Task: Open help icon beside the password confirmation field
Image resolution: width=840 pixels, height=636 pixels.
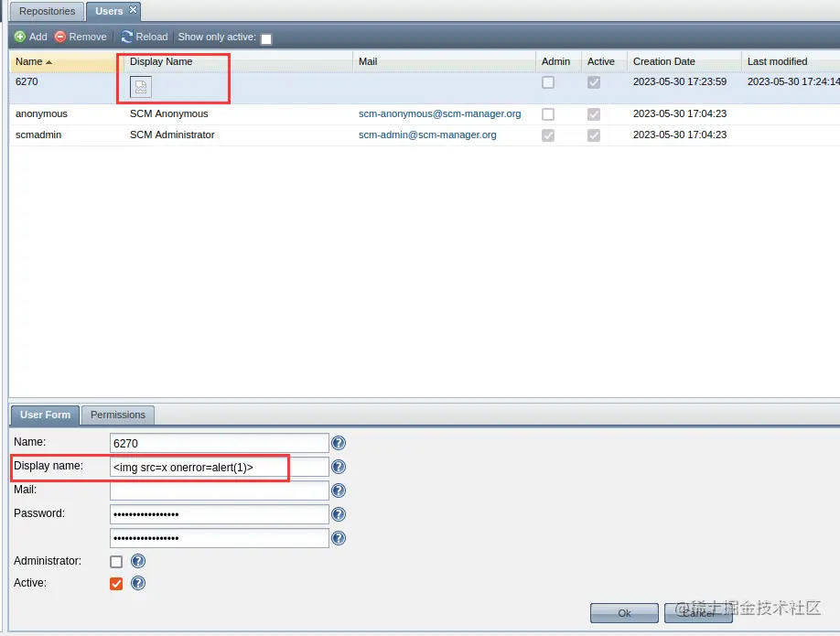Action: pos(339,538)
